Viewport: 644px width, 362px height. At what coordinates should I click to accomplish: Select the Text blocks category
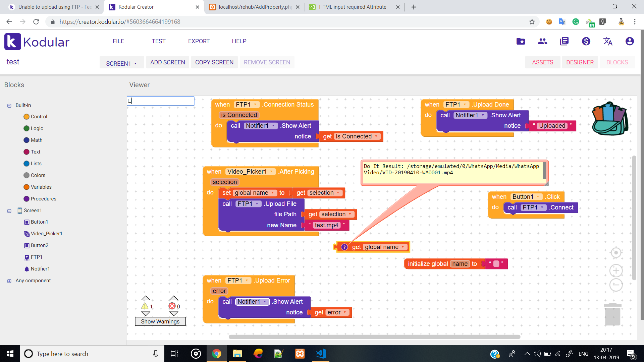32,152
